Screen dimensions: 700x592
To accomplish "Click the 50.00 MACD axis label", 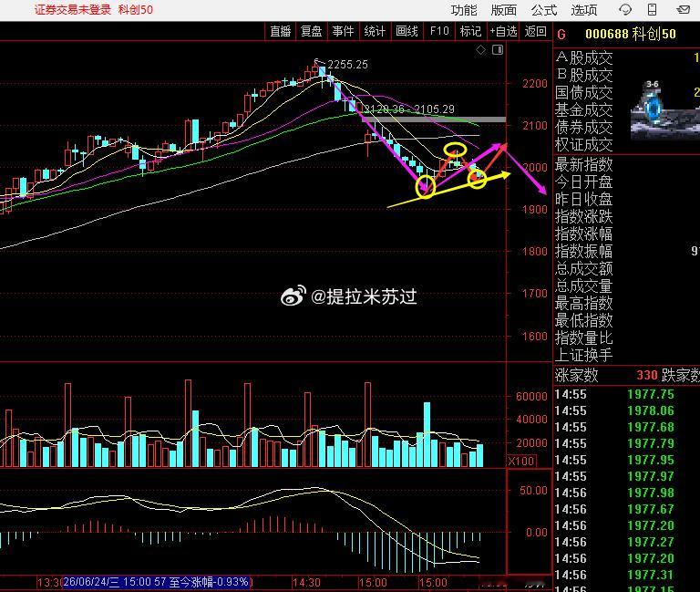I will (533, 491).
